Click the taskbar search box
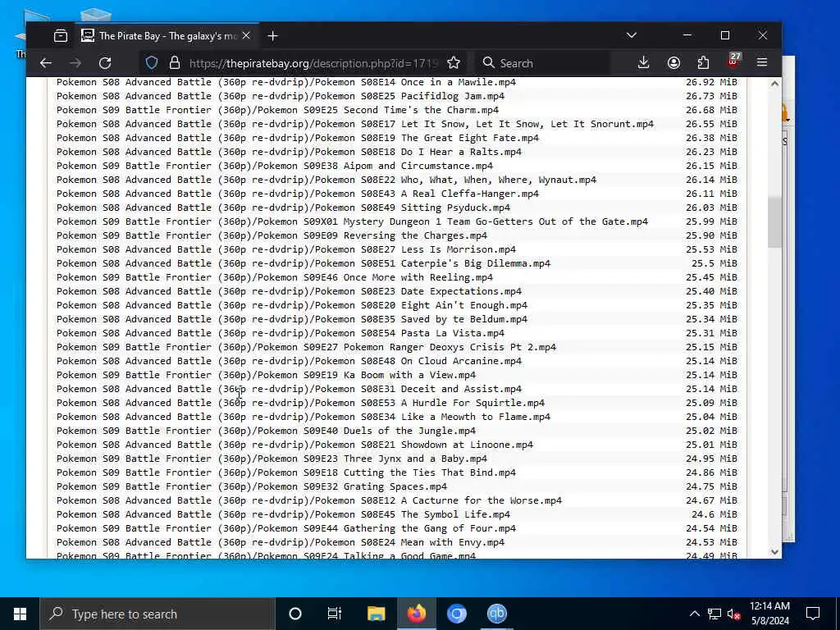Image resolution: width=840 pixels, height=630 pixels. 157,614
